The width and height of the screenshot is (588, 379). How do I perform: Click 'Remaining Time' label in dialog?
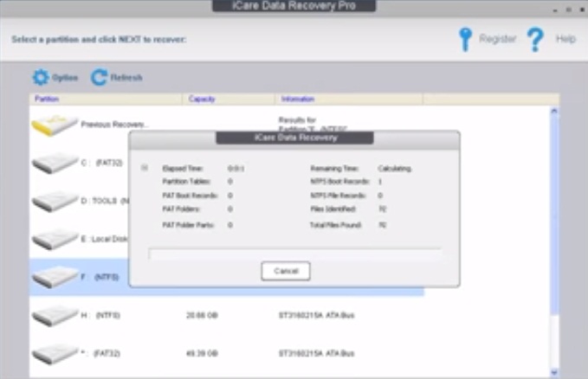334,169
